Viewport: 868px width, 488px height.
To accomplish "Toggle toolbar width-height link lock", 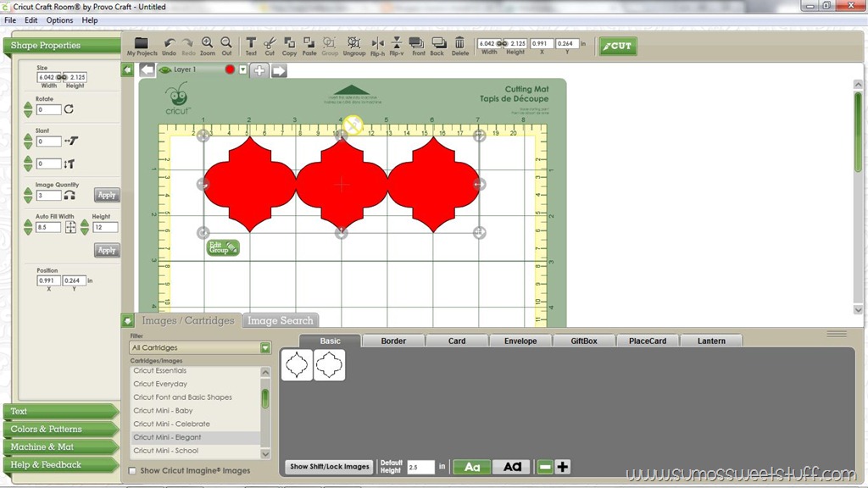I will [502, 43].
